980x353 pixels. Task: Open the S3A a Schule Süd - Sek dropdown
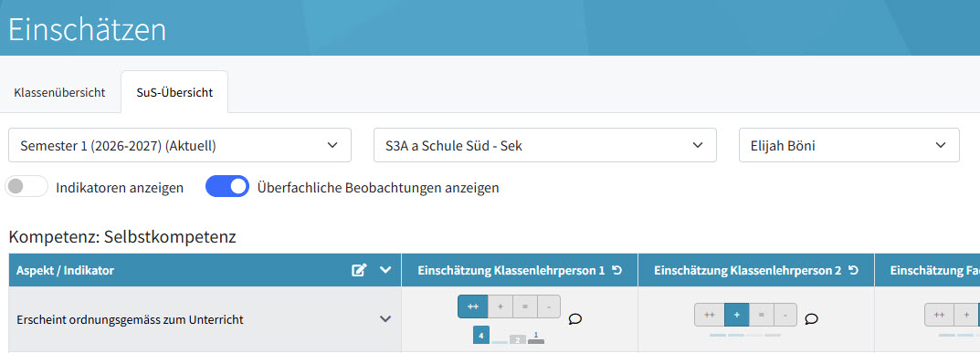coord(545,145)
